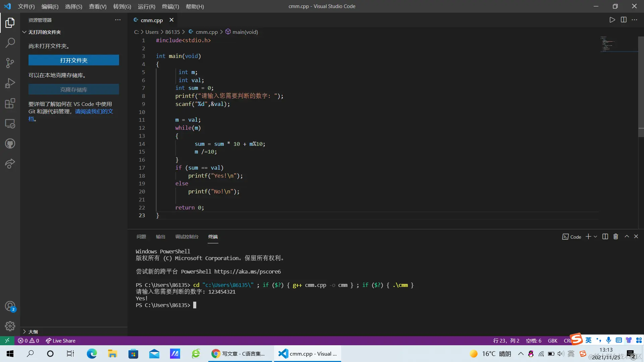Click the '打开文件夹' button
Screen dimensions: 644x362
(x=73, y=60)
